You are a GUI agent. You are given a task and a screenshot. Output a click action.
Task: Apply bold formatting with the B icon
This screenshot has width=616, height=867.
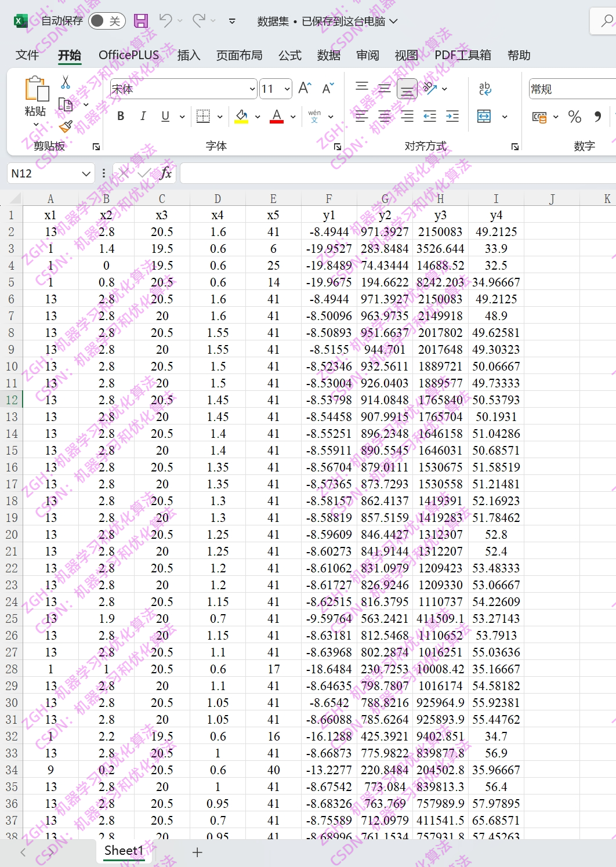[120, 116]
